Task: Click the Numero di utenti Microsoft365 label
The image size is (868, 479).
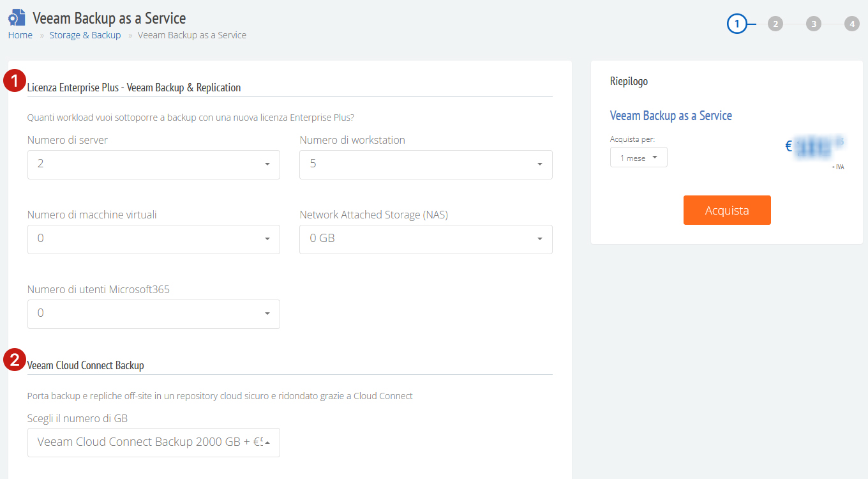Action: [x=98, y=289]
